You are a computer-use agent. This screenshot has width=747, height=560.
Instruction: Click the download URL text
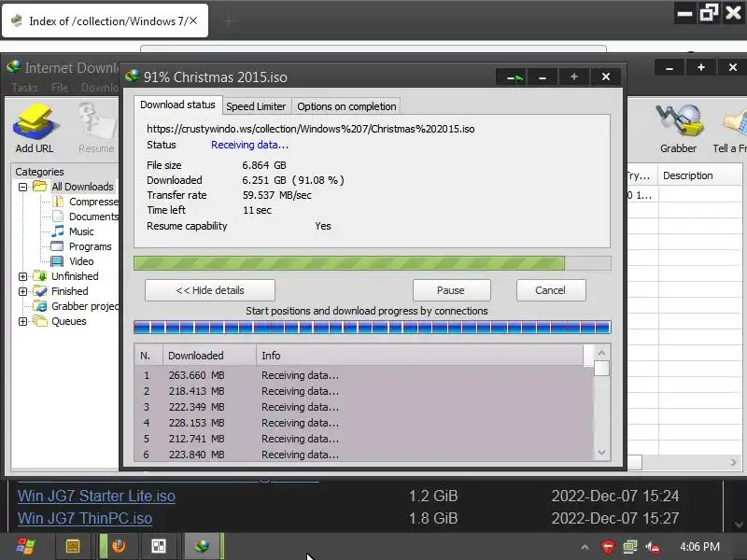(311, 129)
